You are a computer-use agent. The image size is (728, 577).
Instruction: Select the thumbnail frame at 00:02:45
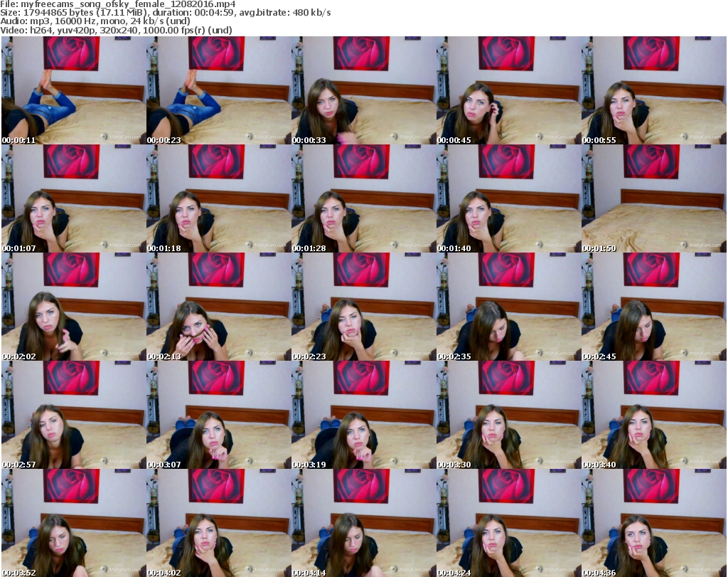coord(654,307)
